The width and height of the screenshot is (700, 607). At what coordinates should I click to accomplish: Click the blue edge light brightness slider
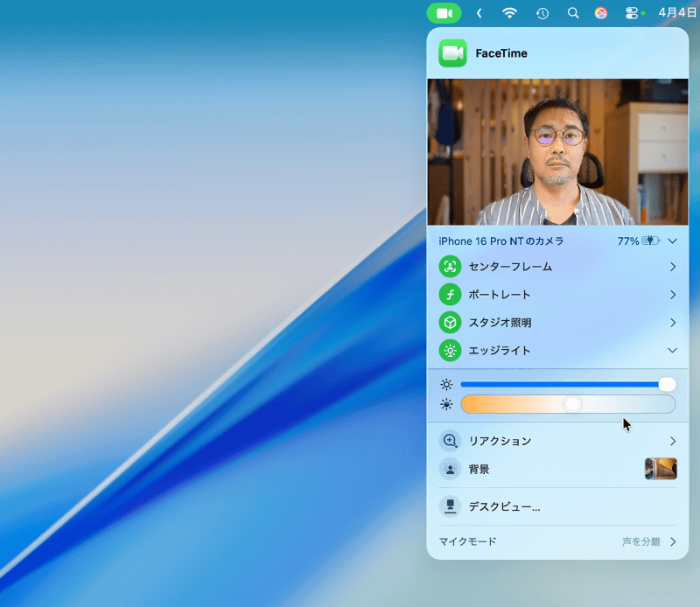click(x=568, y=384)
